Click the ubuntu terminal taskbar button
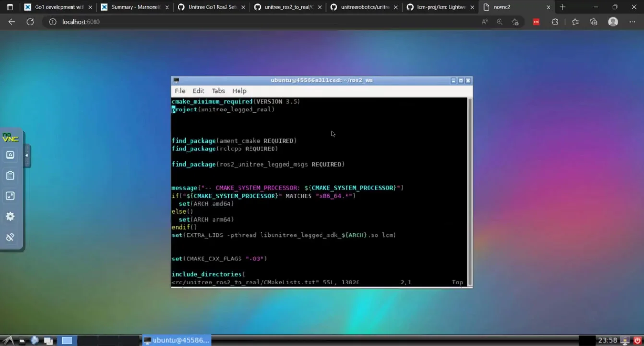The image size is (644, 346). [177, 340]
